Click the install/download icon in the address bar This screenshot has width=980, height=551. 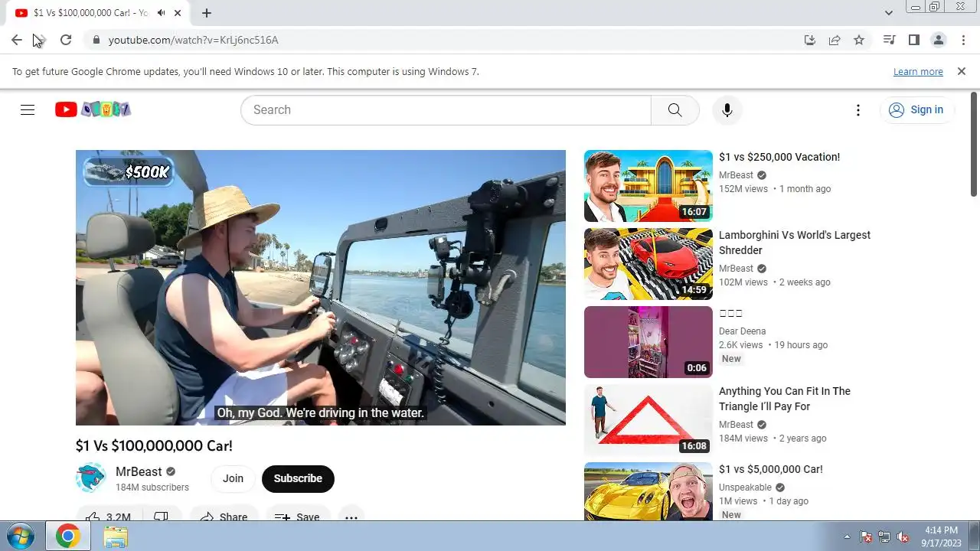(810, 40)
